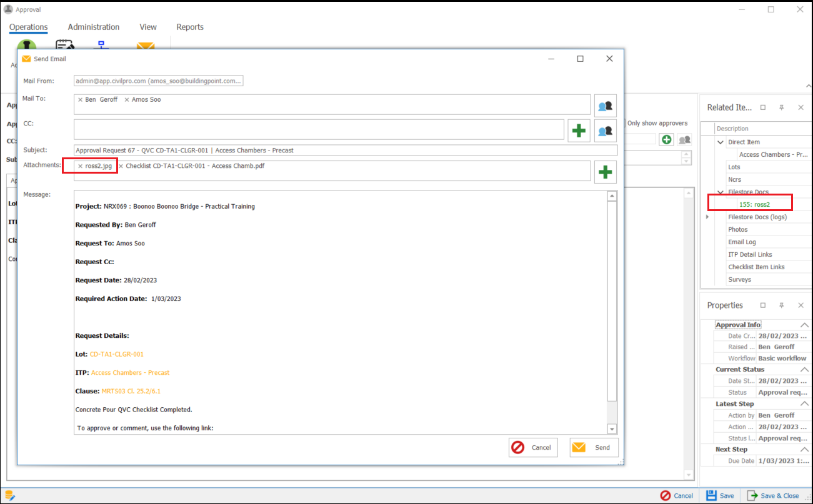Click the database edit icon in the status bar
This screenshot has height=504, width=813.
coord(9,494)
